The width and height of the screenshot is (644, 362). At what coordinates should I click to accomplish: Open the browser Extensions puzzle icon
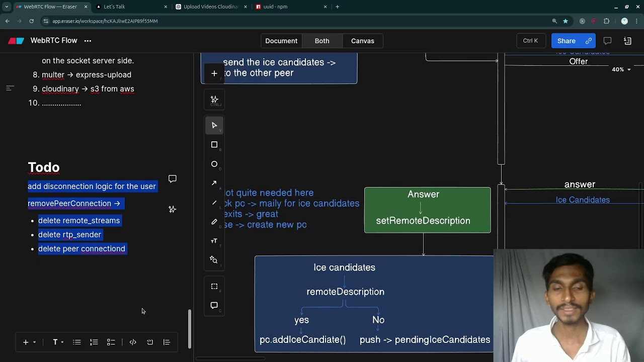click(606, 21)
